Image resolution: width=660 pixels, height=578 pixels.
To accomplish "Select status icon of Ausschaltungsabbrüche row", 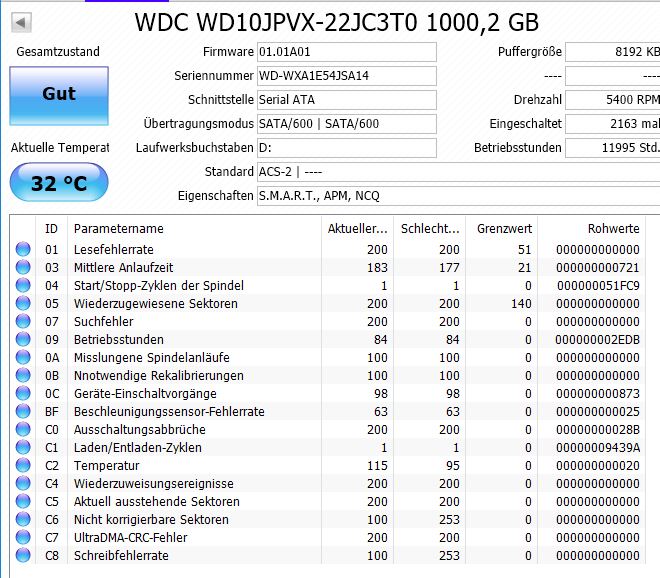I will coord(23,429).
